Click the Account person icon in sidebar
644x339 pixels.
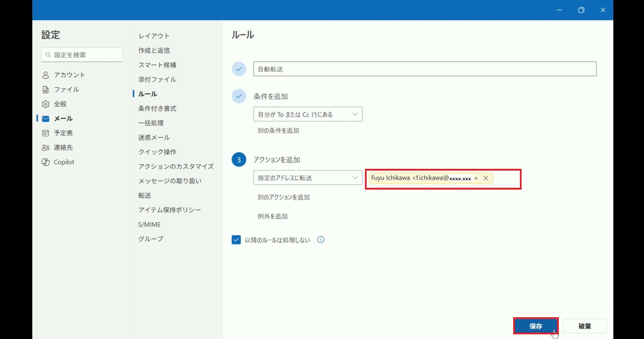pyautogui.click(x=46, y=75)
